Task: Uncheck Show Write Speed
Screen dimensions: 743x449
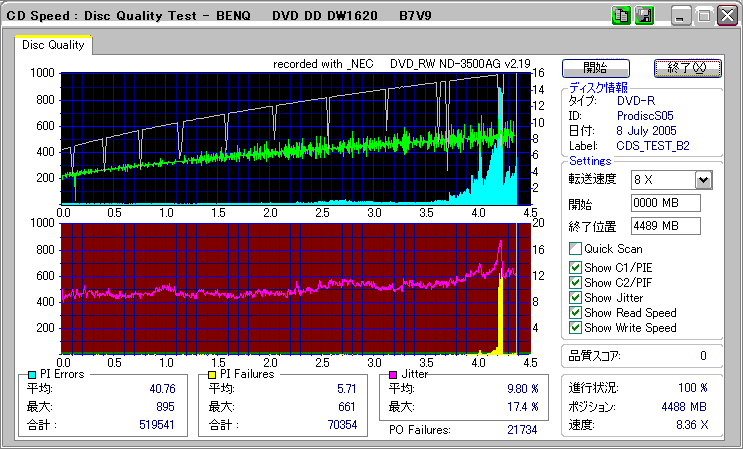Action: click(575, 328)
